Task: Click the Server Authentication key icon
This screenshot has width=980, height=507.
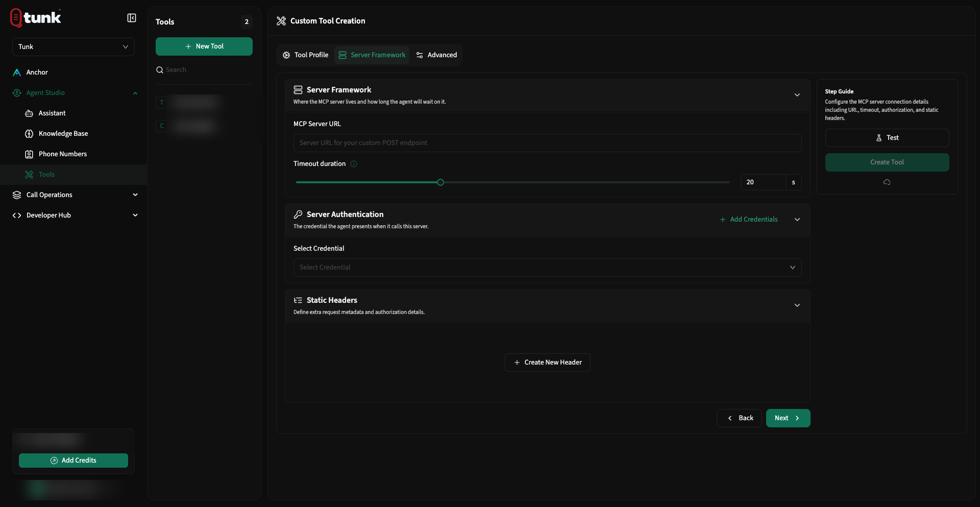Action: click(298, 214)
